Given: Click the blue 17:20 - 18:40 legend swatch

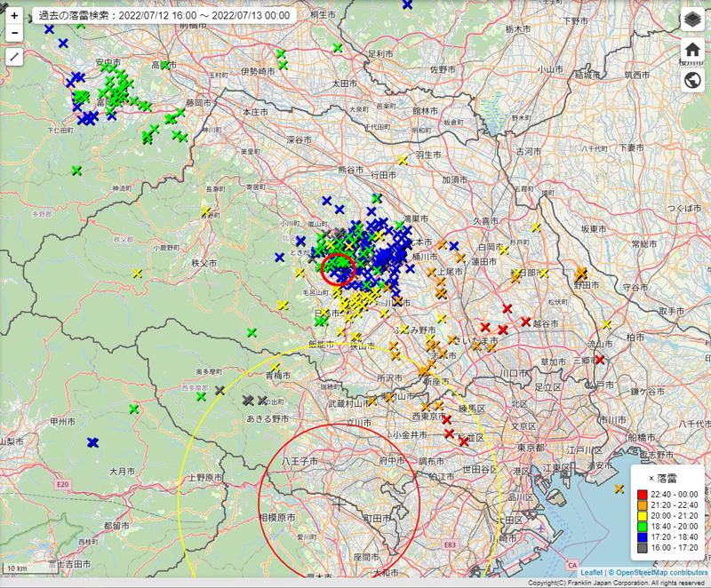Looking at the screenshot, I should coord(643,537).
